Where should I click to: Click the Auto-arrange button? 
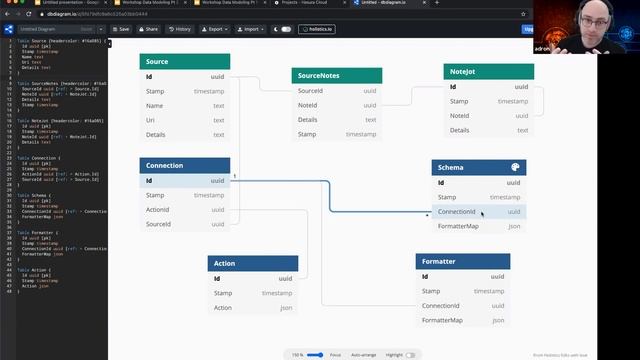tap(363, 355)
